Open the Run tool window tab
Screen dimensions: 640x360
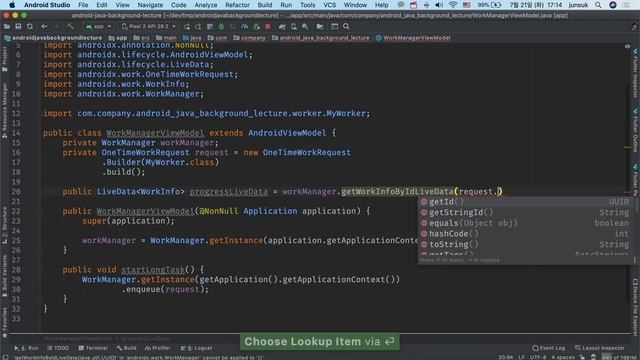pos(26,348)
